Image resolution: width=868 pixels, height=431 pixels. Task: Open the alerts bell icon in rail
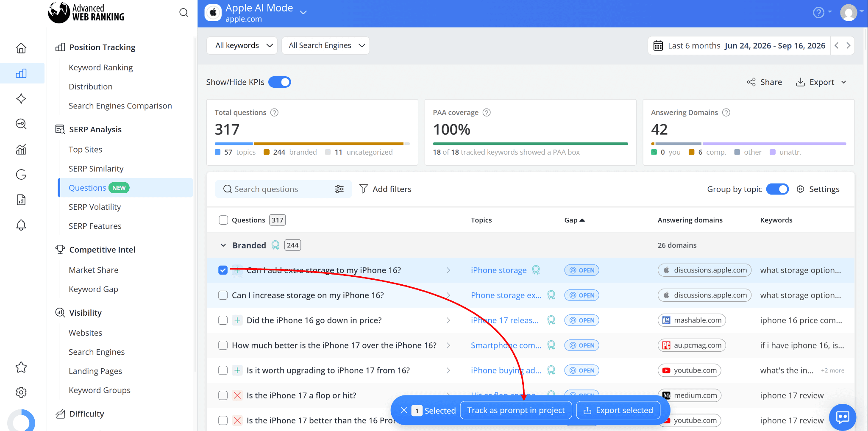21,225
